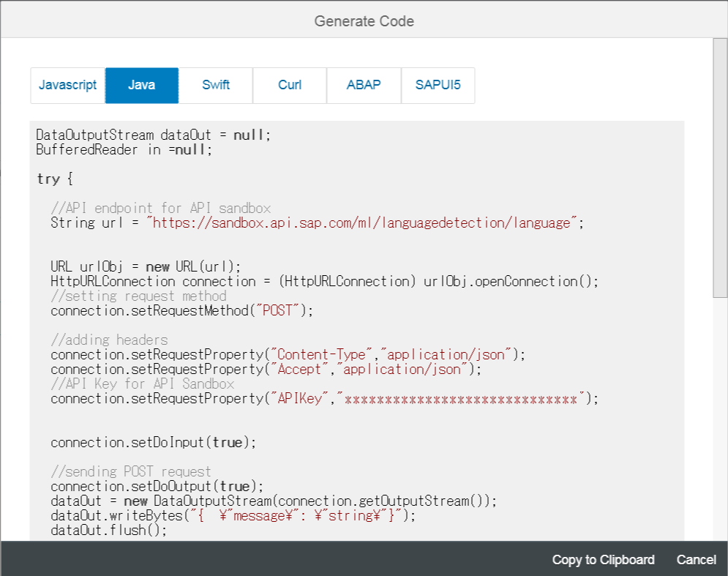The width and height of the screenshot is (728, 576).
Task: Click the scrollbar track below the thumb
Action: click(x=720, y=417)
